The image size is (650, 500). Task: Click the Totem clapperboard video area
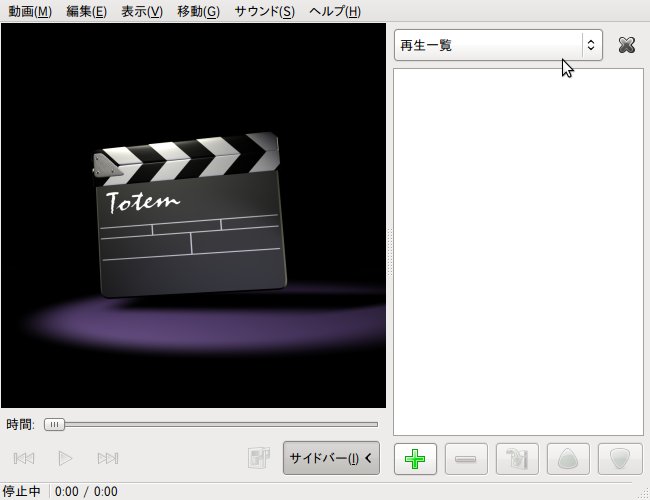point(193,216)
